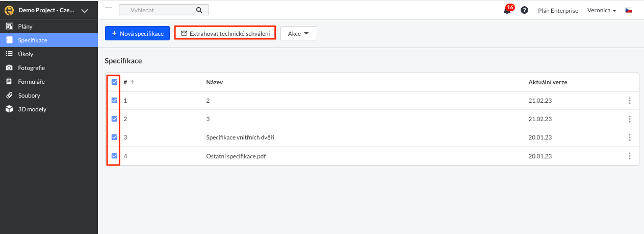Uncheck the checkbox for row 1

point(114,101)
